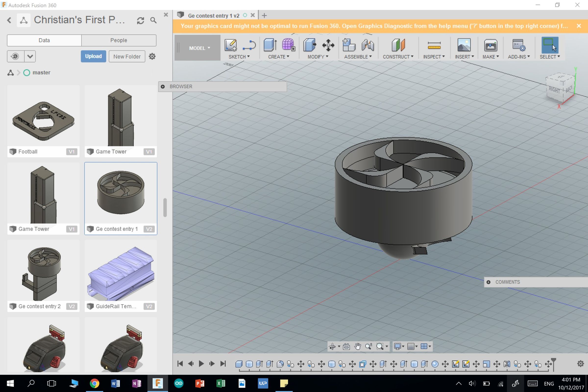
Task: Toggle the version history view in data panel
Action: click(15, 56)
